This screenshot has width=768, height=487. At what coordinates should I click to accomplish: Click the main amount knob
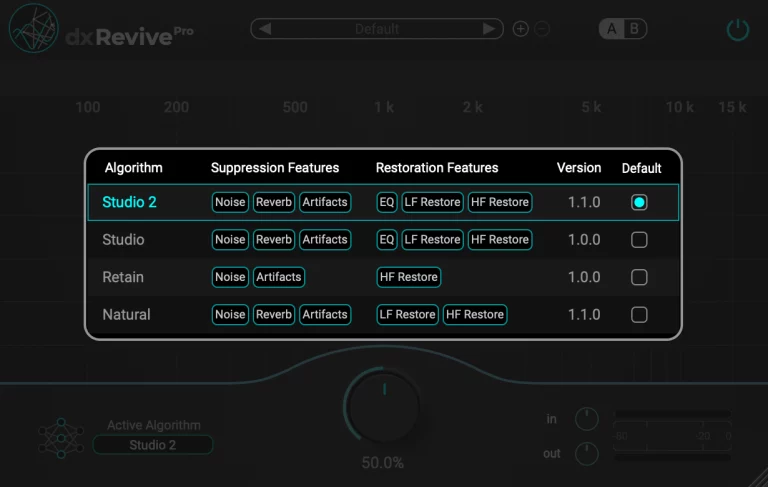(384, 407)
